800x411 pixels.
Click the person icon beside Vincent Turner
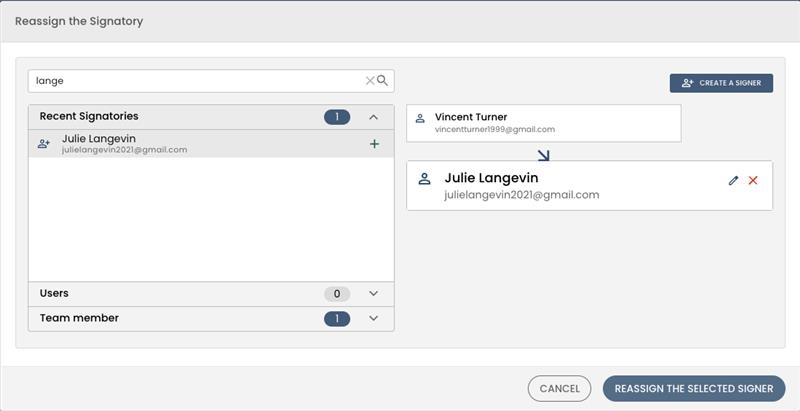point(420,118)
